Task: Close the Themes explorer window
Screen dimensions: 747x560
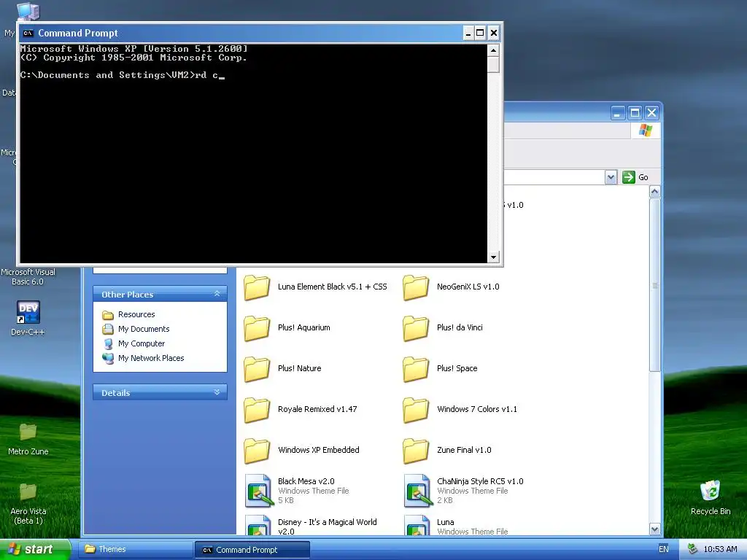Action: 651,113
